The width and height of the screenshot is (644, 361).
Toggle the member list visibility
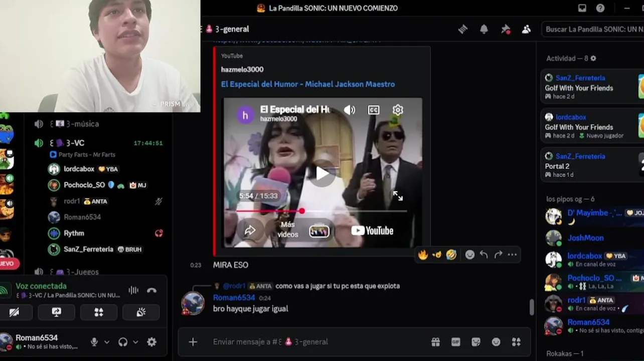click(x=526, y=29)
